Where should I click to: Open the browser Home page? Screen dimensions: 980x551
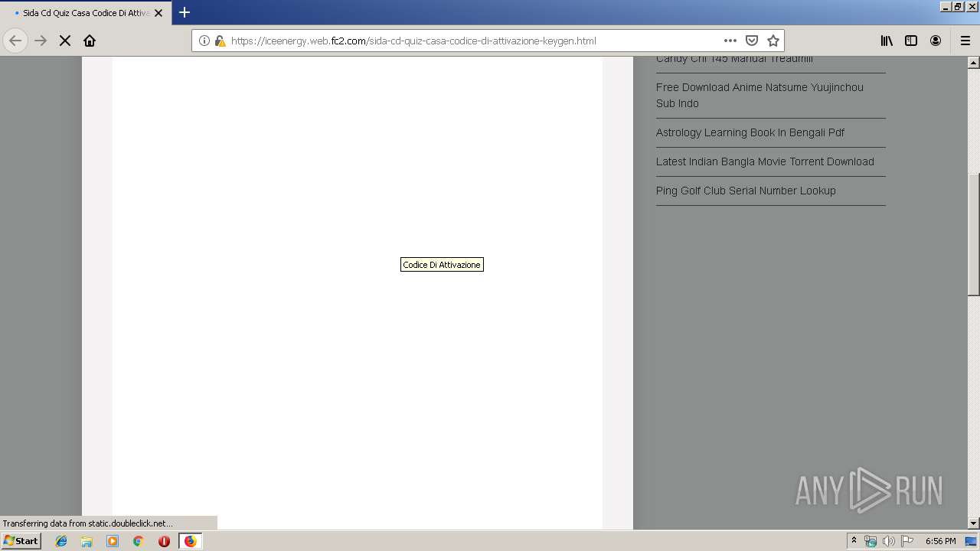(x=90, y=41)
